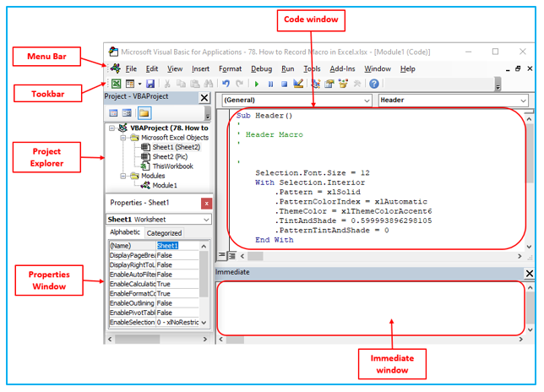Click the Cut scissors icon

tap(167, 84)
